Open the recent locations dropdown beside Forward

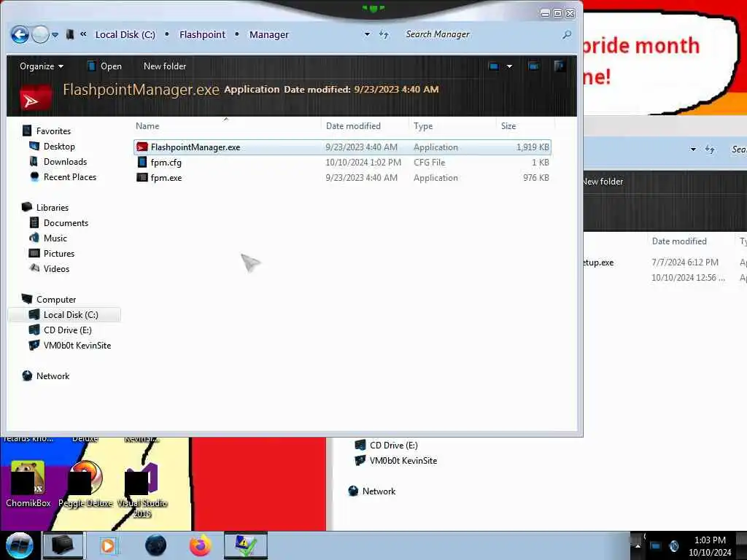click(x=55, y=35)
